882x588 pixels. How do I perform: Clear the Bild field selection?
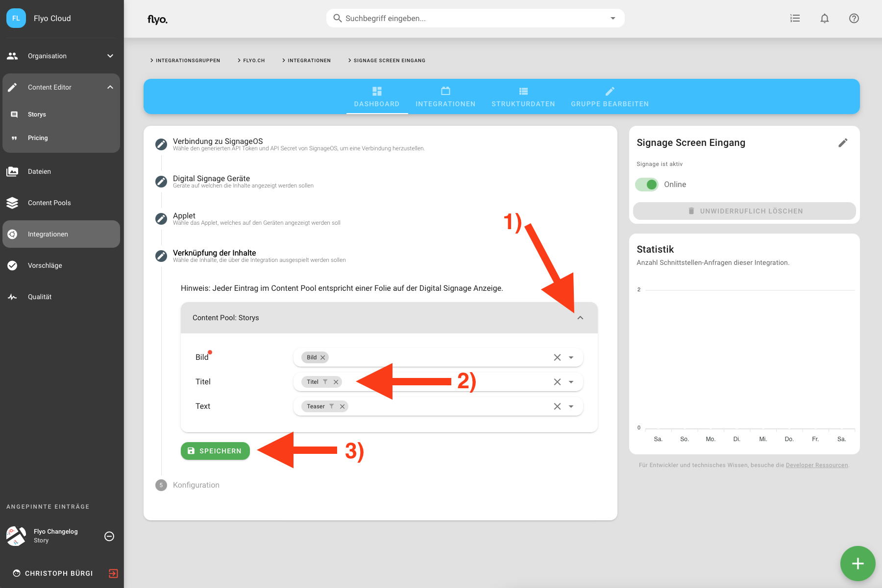point(557,357)
